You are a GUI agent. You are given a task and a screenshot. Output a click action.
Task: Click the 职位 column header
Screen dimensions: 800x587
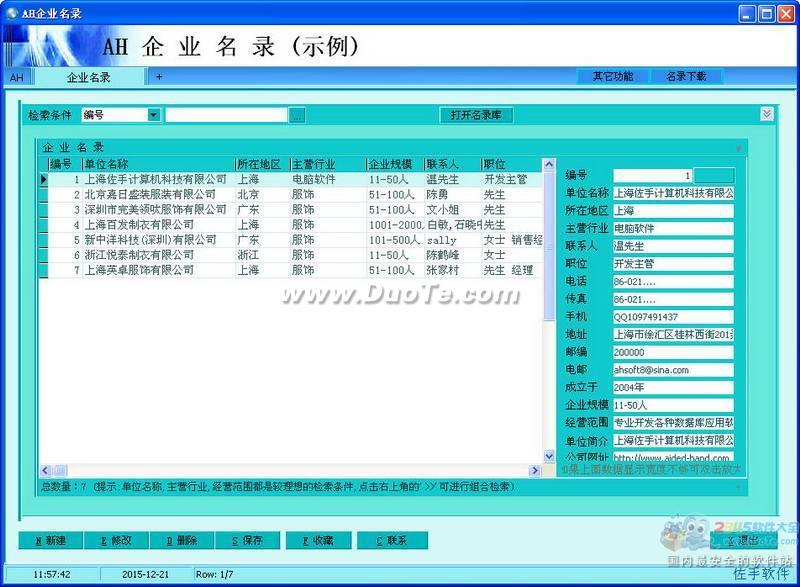[512, 164]
